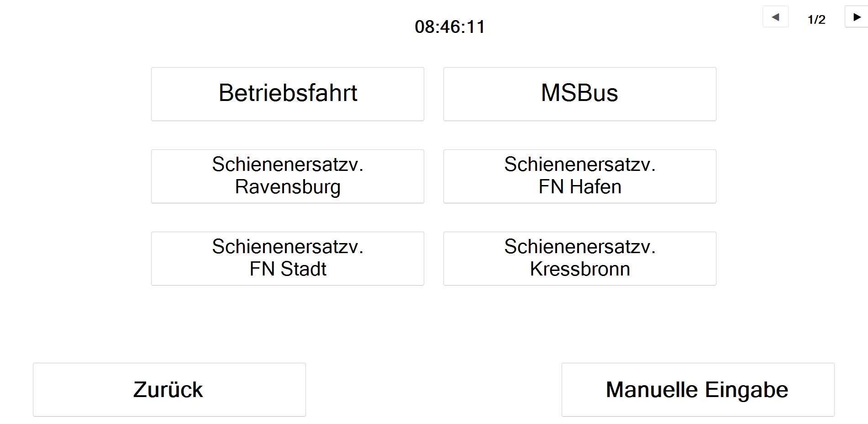Click the 08:46:11 clock display

450,27
